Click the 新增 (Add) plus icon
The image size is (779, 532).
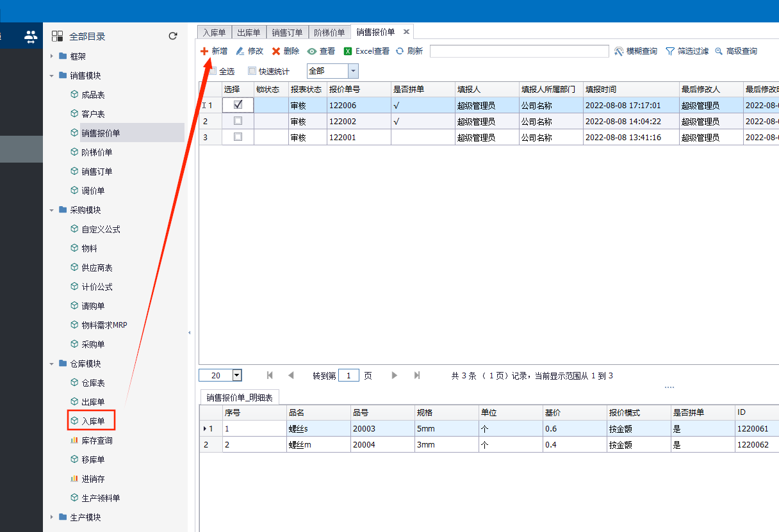[204, 51]
